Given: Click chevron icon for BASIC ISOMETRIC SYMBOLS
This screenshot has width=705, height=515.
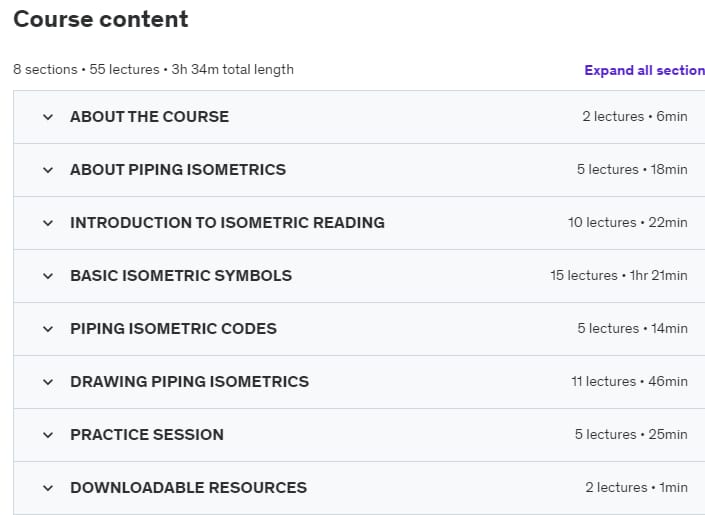Looking at the screenshot, I should pyautogui.click(x=48, y=276).
